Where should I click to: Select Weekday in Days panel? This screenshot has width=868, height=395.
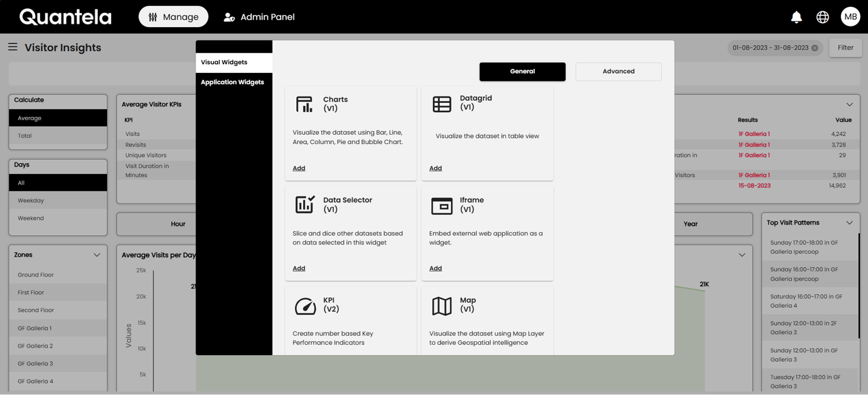pyautogui.click(x=31, y=201)
